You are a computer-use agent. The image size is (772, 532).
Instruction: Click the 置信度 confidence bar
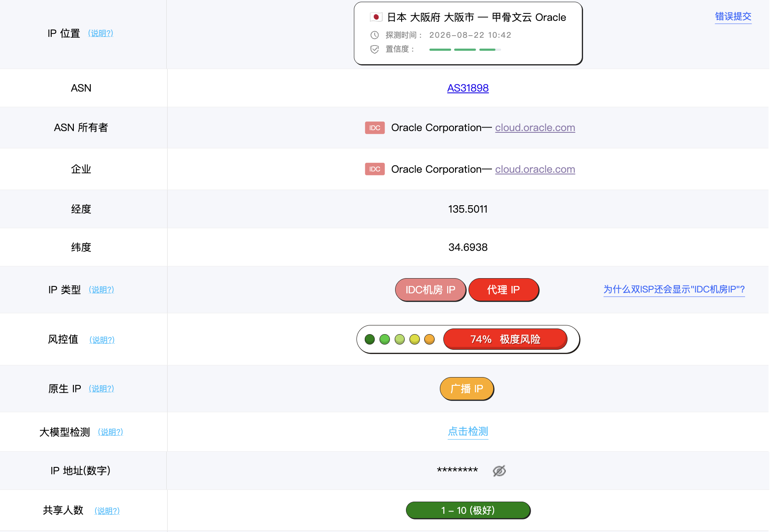click(465, 50)
